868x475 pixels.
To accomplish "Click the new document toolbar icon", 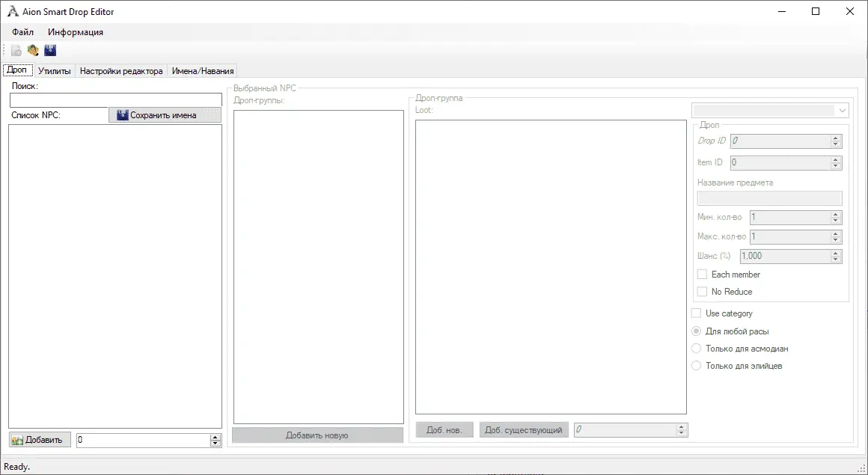I will point(16,51).
